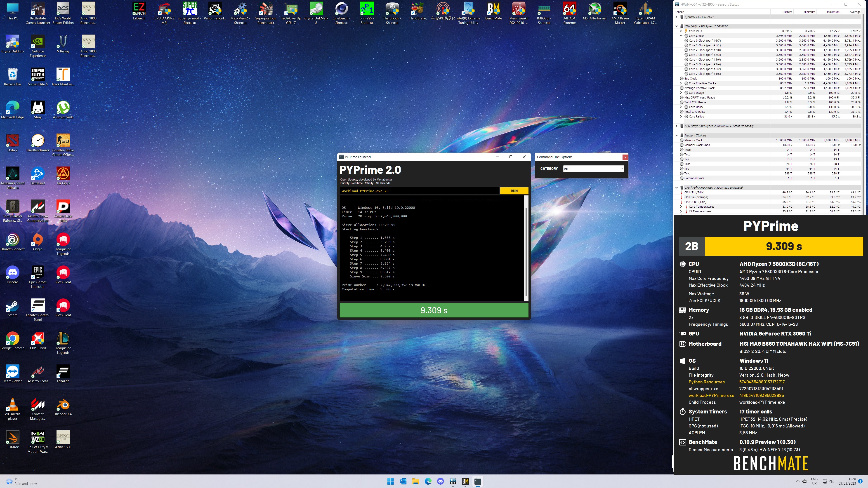This screenshot has height=488, width=868.
Task: Launch CrystalDiskMark 8 icon
Action: pyautogui.click(x=316, y=13)
